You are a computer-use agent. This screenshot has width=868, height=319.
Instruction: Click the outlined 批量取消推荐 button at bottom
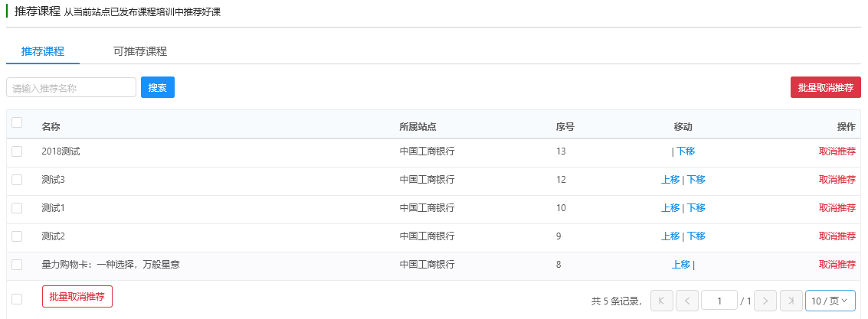(77, 297)
